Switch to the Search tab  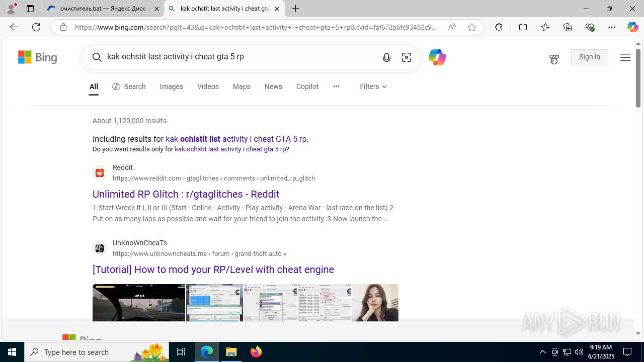click(x=129, y=86)
